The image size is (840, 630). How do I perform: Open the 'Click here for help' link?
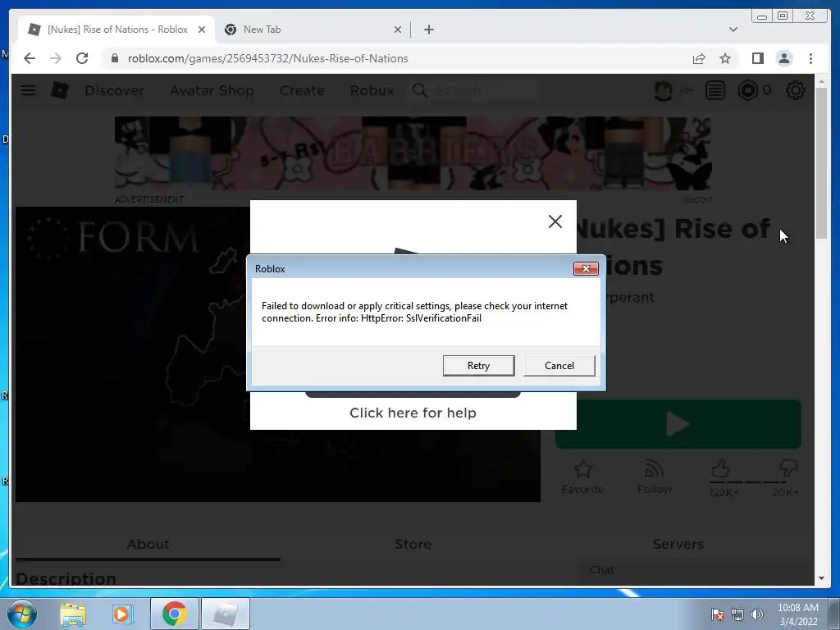413,413
